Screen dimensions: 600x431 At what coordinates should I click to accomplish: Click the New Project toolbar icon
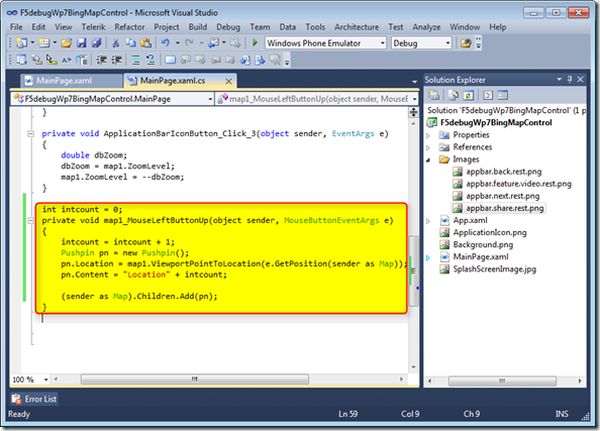[x=21, y=43]
